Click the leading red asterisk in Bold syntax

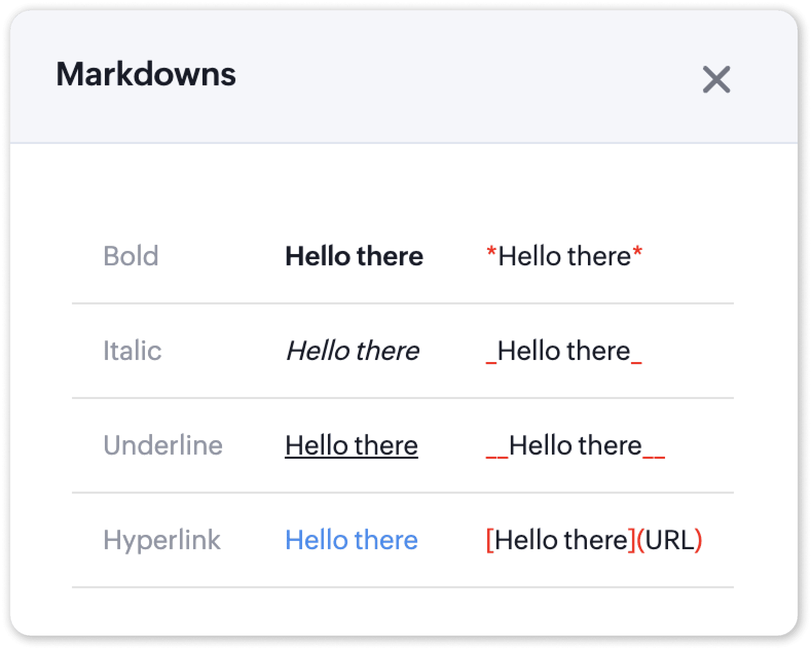pos(492,254)
